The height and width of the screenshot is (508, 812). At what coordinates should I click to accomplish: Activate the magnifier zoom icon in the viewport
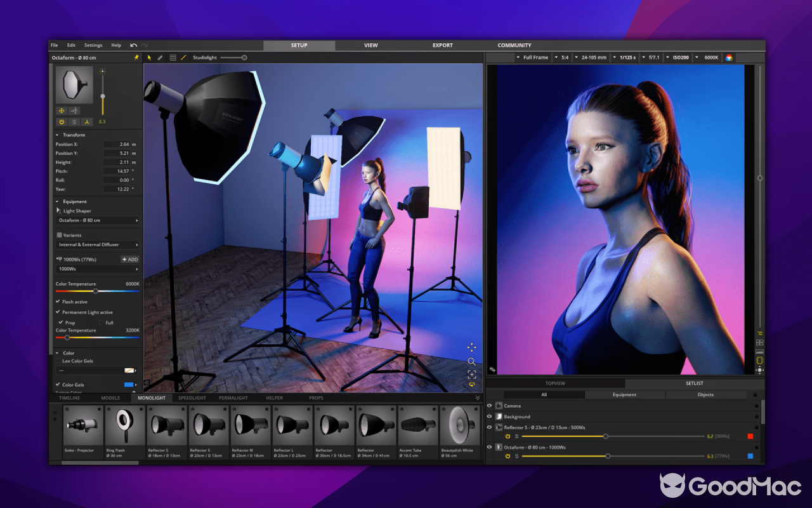(471, 362)
